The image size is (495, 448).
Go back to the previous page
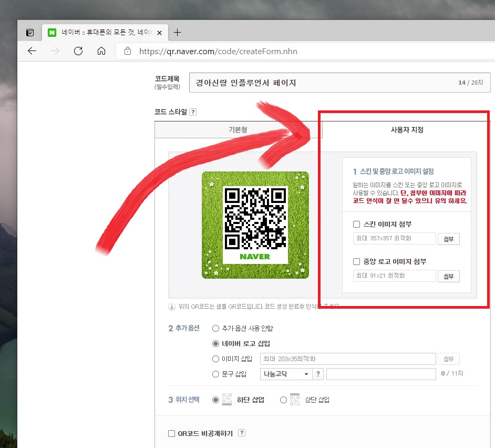pyautogui.click(x=32, y=51)
